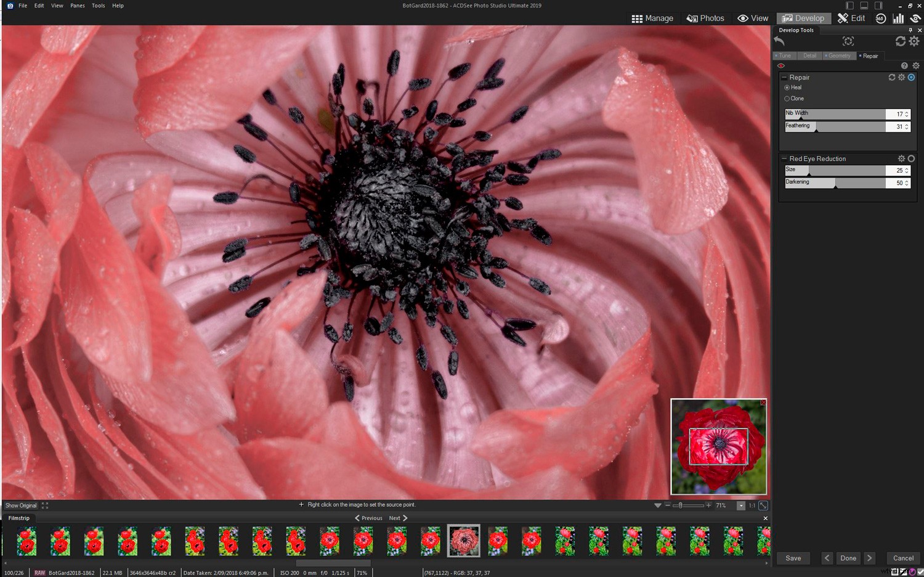Reset the Repair group settings

click(891, 77)
